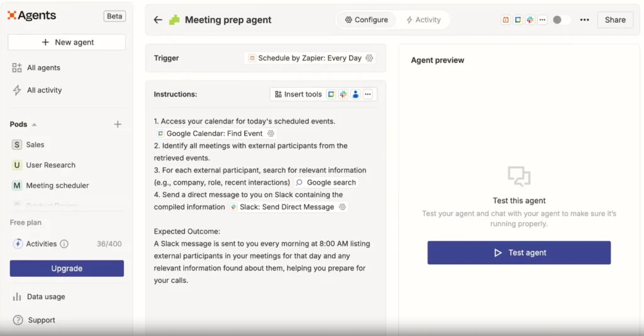Switch to the Activity tab
The image size is (644, 336).
[x=423, y=20]
